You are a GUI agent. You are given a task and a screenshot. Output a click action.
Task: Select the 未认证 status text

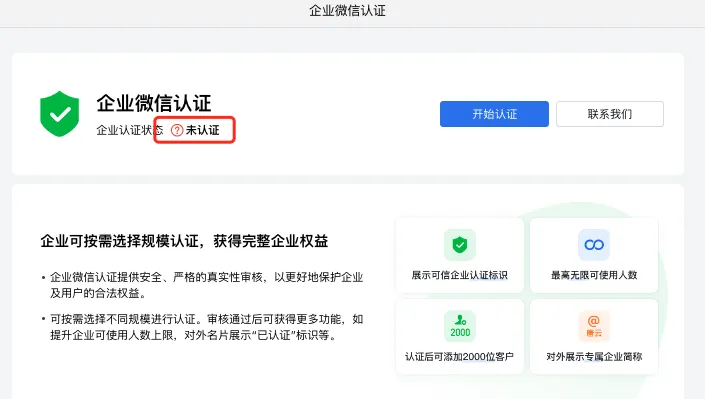coord(203,130)
